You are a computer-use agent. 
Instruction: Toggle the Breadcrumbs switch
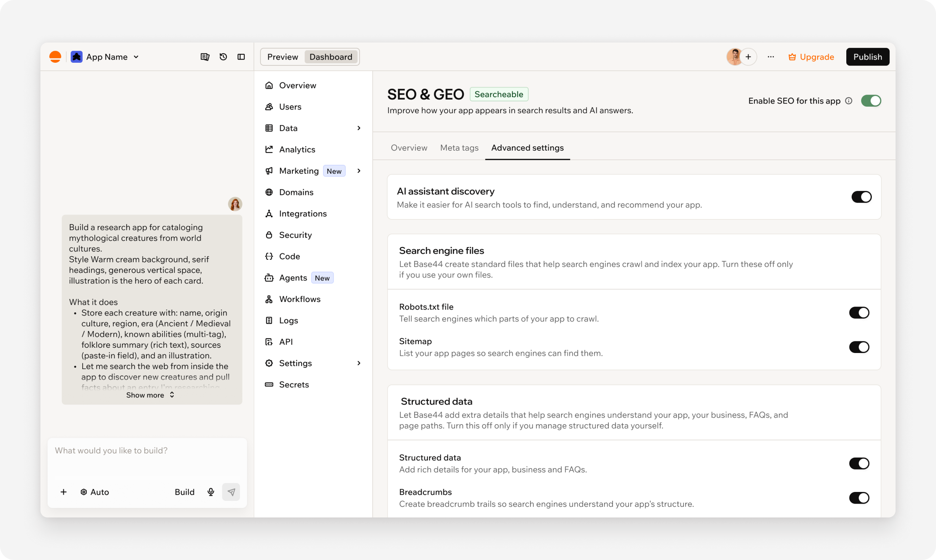[x=859, y=498]
